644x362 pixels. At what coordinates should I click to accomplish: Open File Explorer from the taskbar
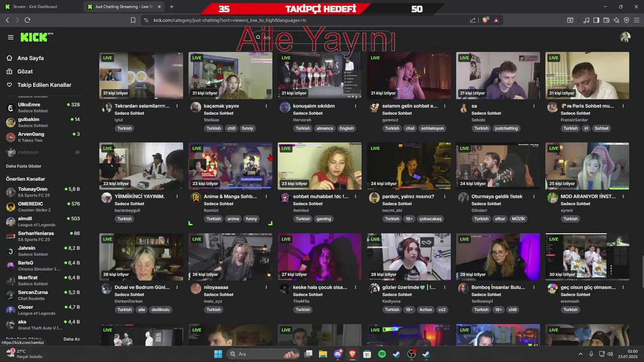click(x=323, y=354)
